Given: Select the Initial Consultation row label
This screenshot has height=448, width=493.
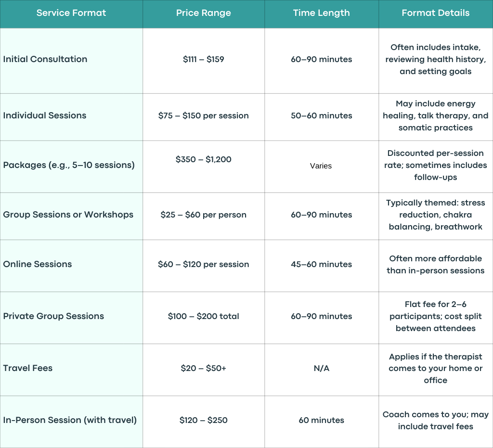Looking at the screenshot, I should point(45,59).
